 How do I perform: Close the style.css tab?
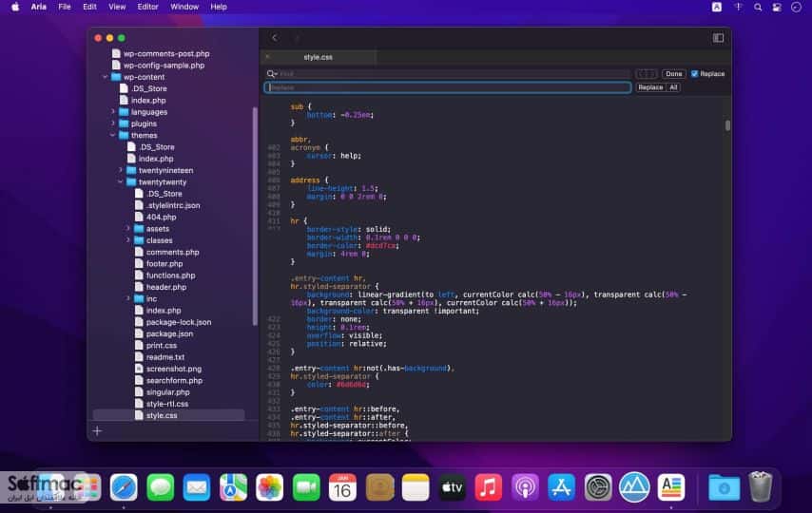[x=268, y=57]
